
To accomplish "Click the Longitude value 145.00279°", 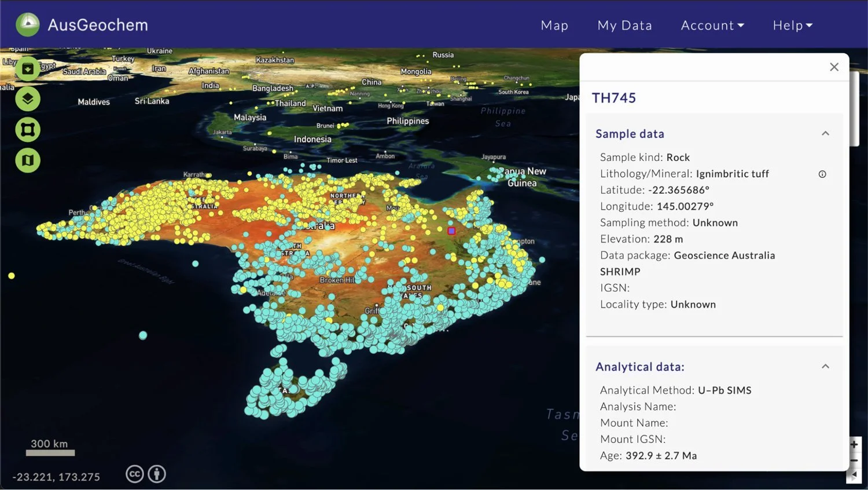I will coord(685,206).
